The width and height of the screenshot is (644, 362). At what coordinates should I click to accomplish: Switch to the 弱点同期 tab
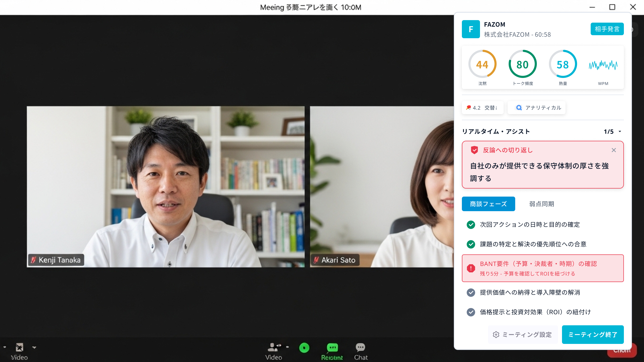coord(542,204)
